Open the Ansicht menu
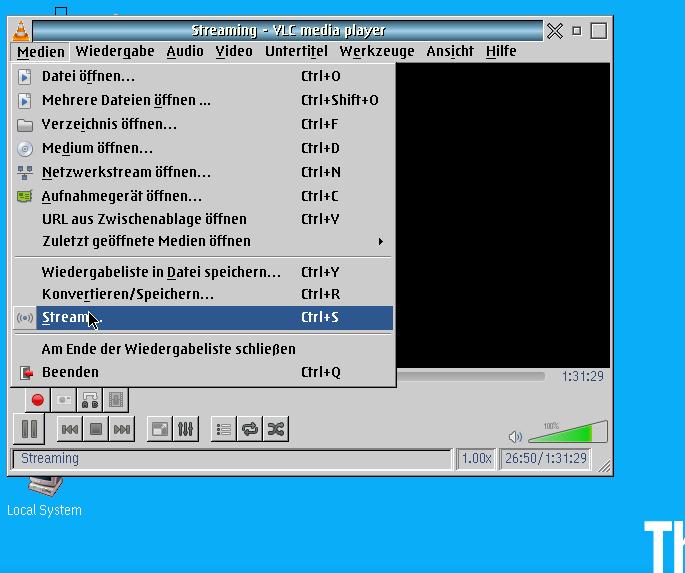685x573 pixels. coord(450,52)
